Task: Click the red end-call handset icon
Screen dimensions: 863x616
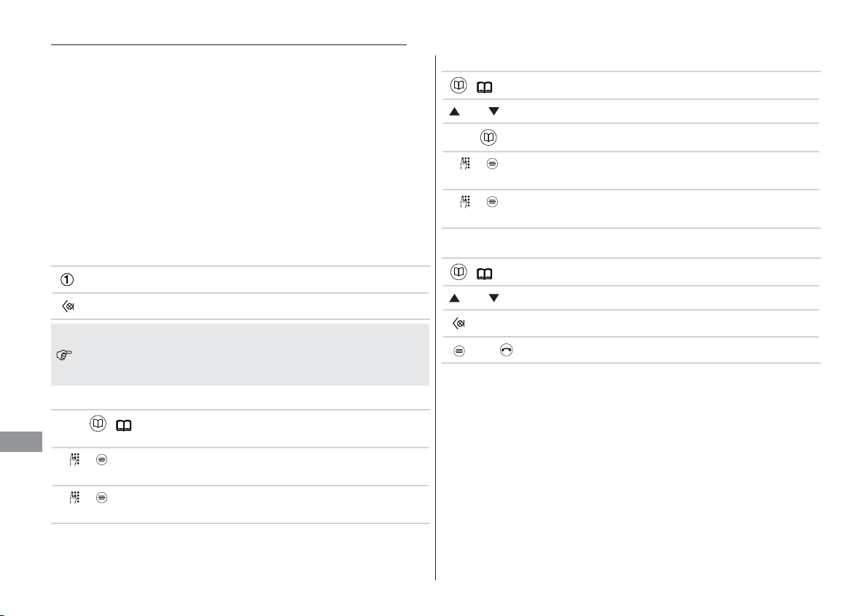Action: [507, 350]
